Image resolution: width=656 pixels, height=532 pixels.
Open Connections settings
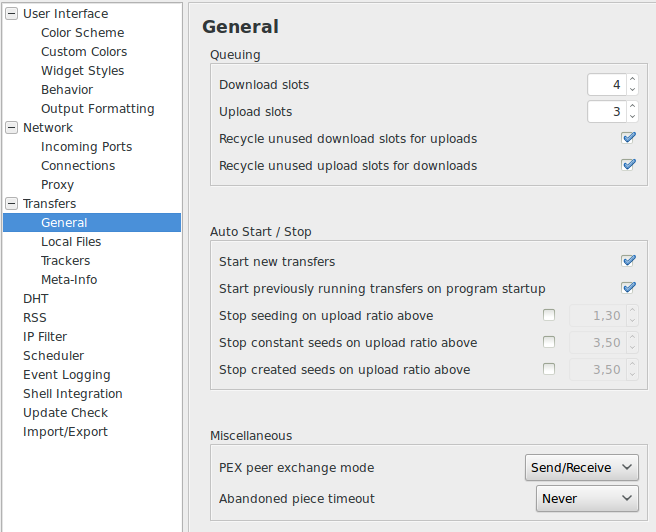(78, 166)
